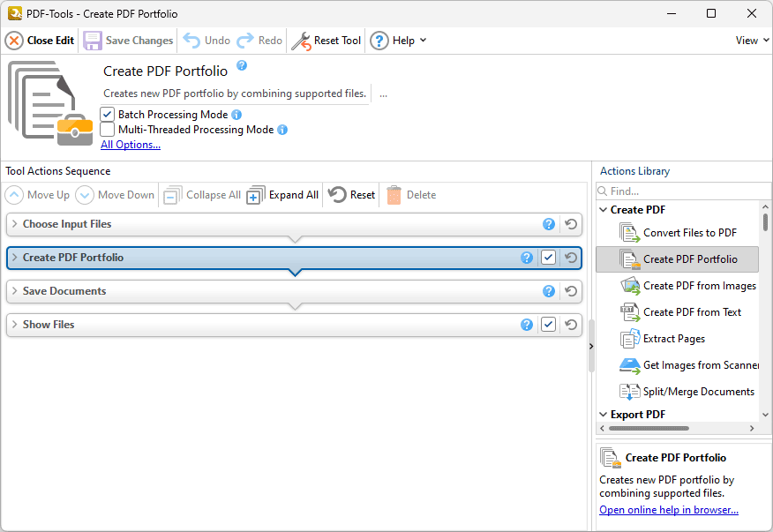Click the tool description text field
The image size is (773, 532).
pyautogui.click(x=235, y=94)
